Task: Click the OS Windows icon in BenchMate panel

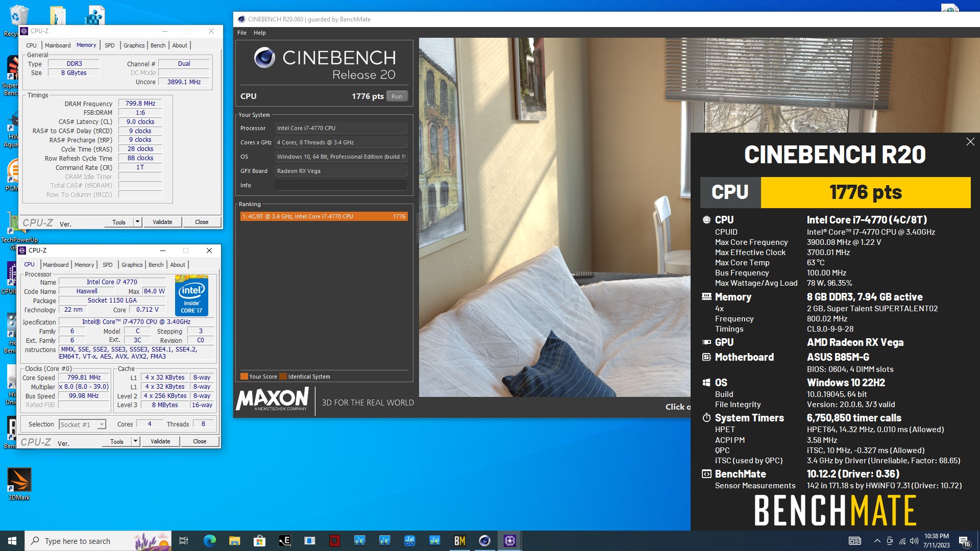Action: (706, 383)
